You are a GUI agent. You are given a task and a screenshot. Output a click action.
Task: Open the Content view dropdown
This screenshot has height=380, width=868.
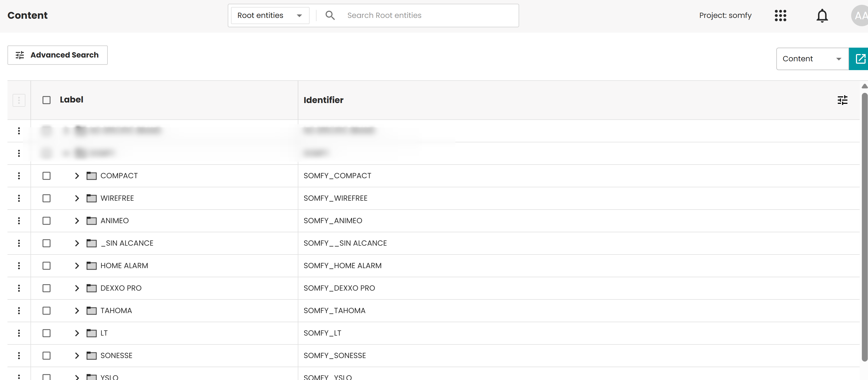point(812,59)
